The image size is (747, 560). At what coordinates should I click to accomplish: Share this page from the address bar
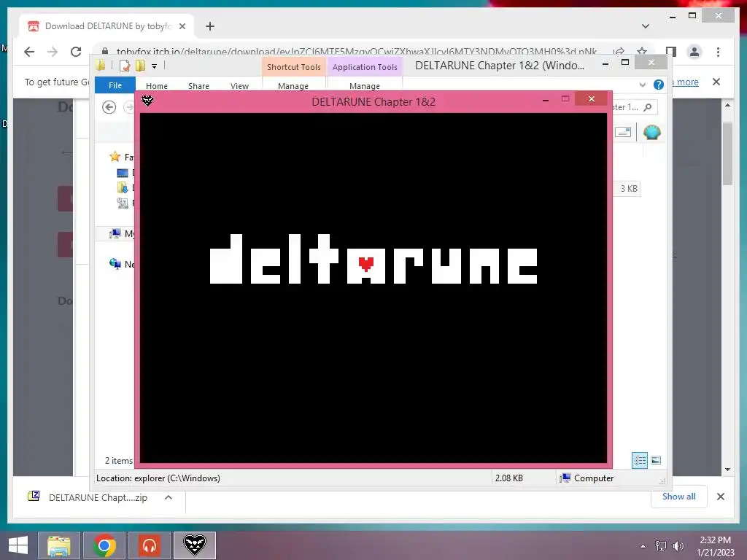pos(619,52)
